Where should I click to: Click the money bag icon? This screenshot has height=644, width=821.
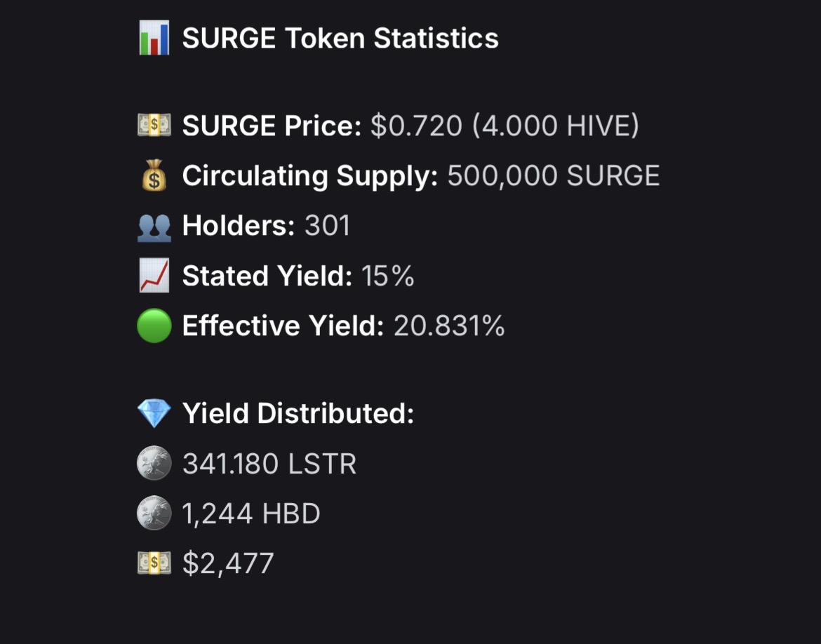click(x=154, y=177)
